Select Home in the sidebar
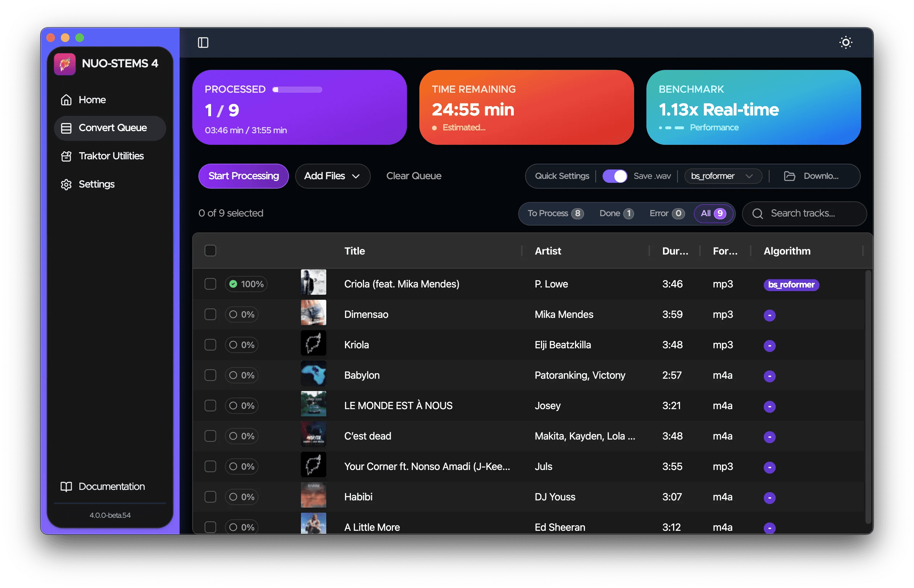The height and width of the screenshot is (588, 914). [x=92, y=100]
